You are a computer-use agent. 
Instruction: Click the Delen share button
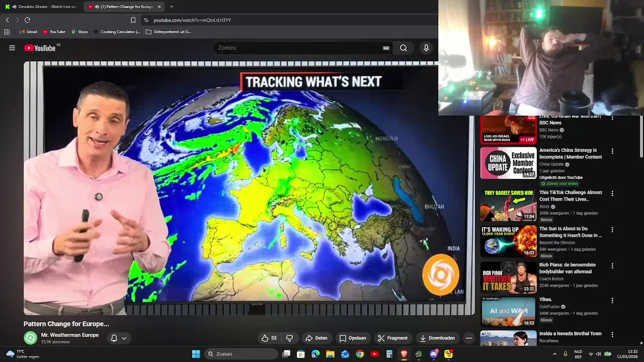click(x=316, y=338)
